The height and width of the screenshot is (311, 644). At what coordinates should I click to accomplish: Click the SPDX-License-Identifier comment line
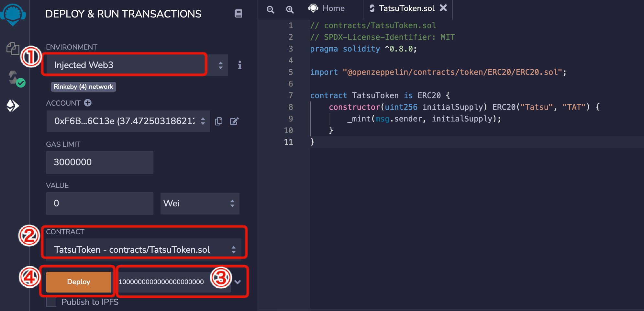point(383,37)
